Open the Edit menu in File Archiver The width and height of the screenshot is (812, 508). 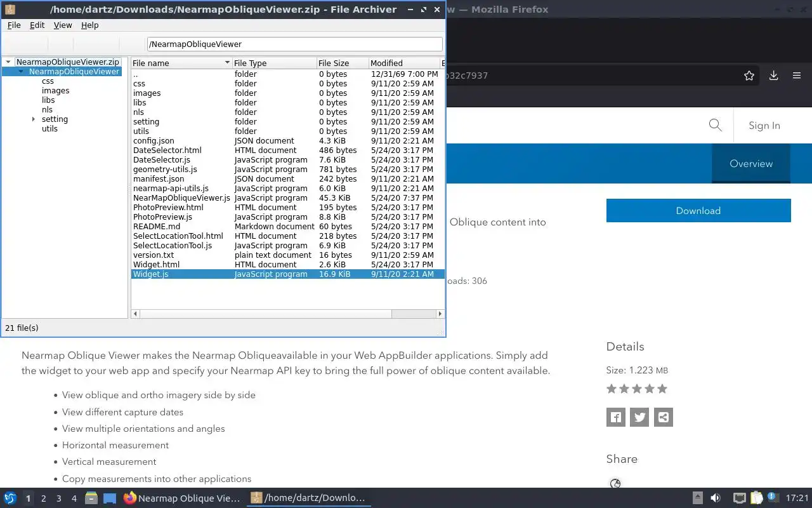coord(37,25)
